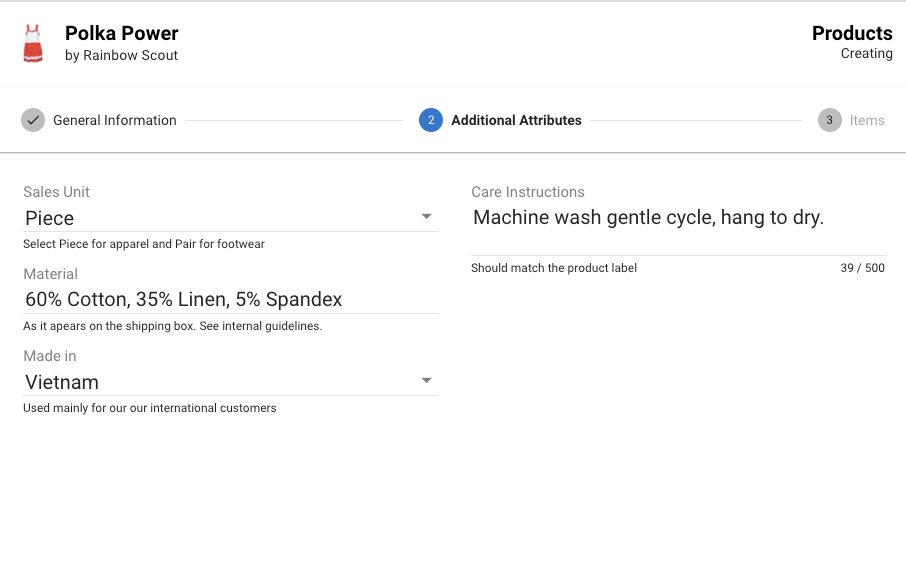Choose the Made in Vietnam selector
The image size is (906, 573).
coord(231,382)
